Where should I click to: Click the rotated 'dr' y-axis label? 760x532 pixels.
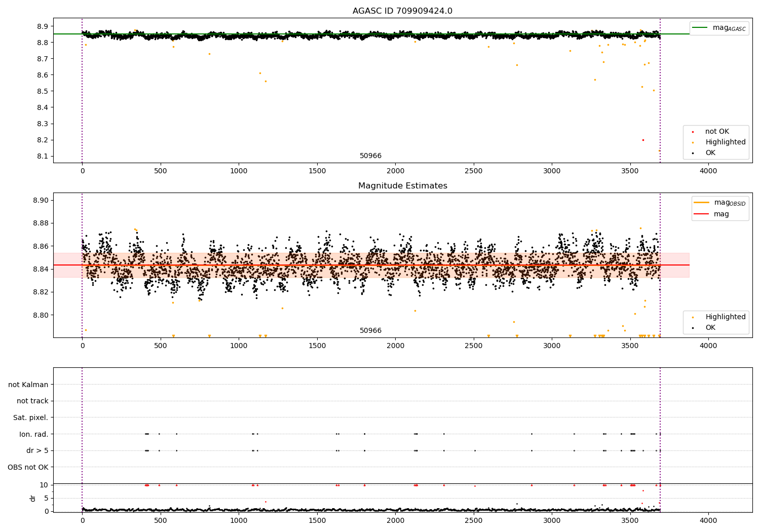point(33,498)
